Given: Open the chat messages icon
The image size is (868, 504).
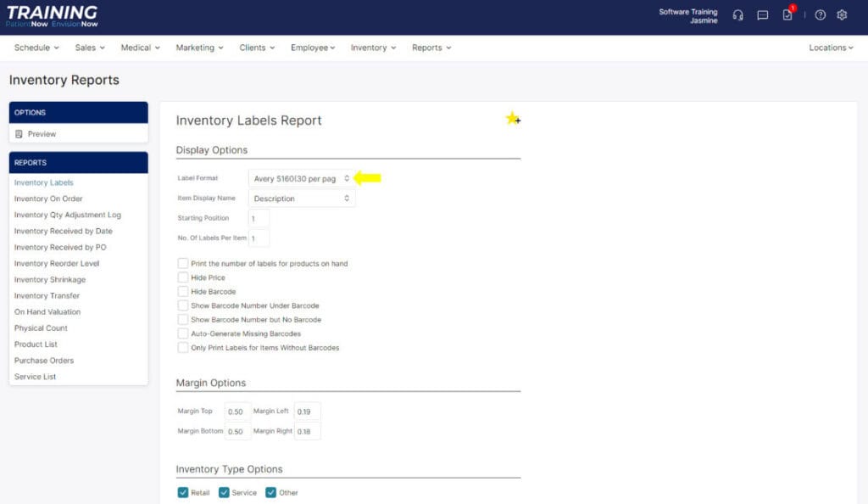Looking at the screenshot, I should point(762,15).
